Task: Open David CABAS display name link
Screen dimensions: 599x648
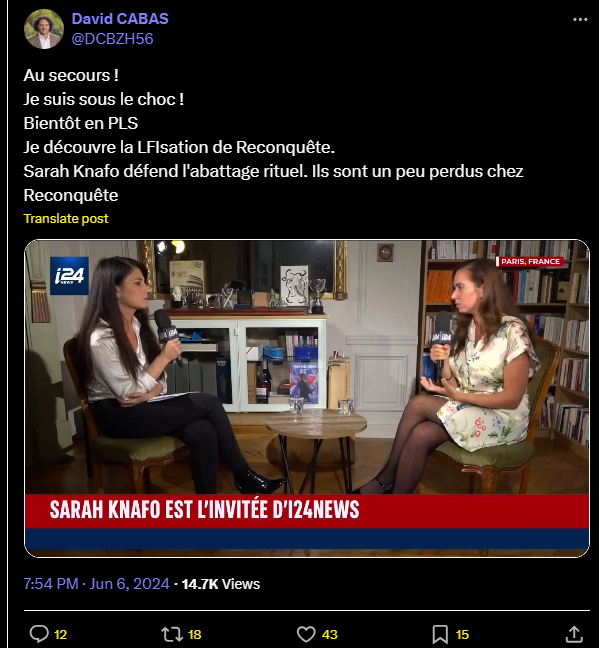Action: tap(120, 19)
